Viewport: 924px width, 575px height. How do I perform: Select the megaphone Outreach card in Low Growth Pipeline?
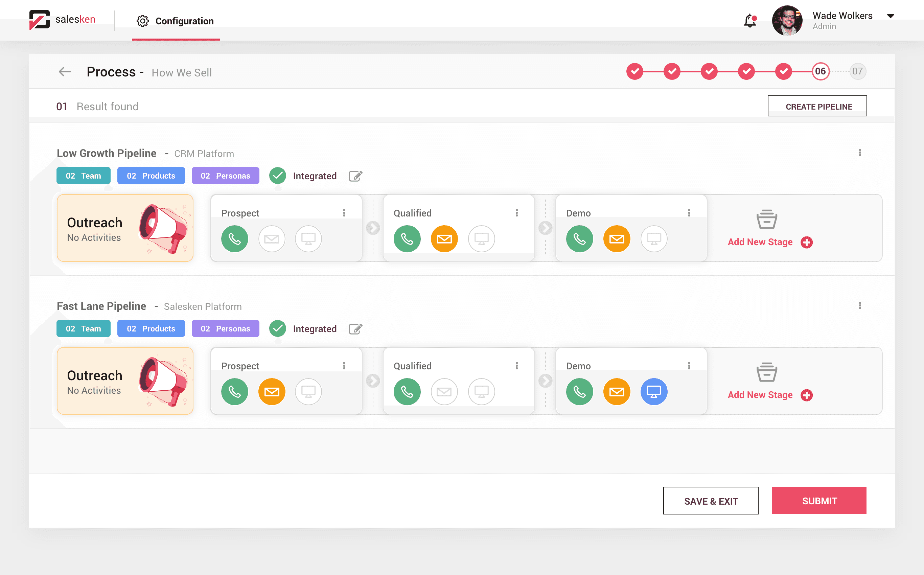click(125, 228)
